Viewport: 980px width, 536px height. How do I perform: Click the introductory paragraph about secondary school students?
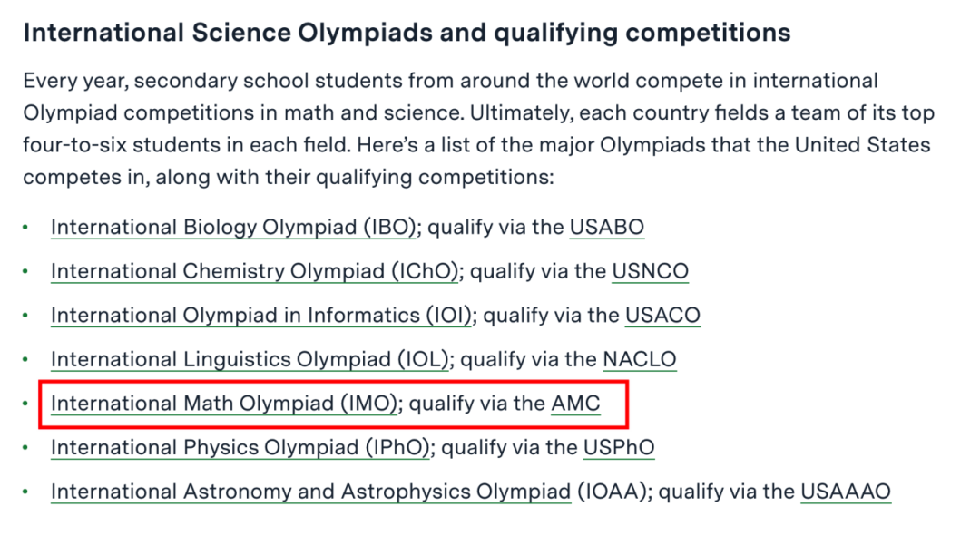[x=479, y=129]
